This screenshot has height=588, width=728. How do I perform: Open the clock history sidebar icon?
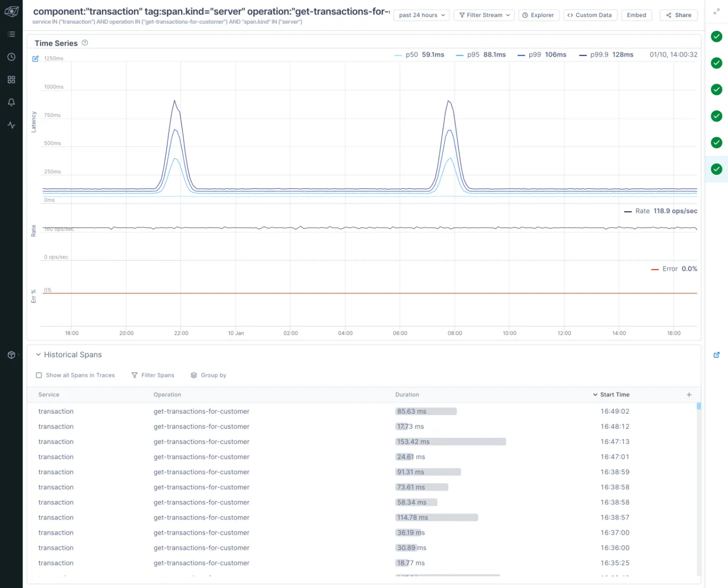(11, 57)
